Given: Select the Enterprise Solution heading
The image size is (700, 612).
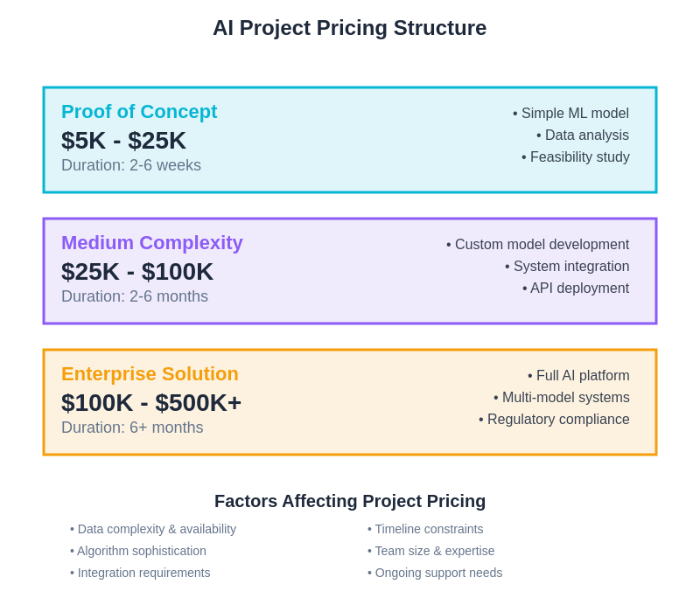Looking at the screenshot, I should pos(150,374).
